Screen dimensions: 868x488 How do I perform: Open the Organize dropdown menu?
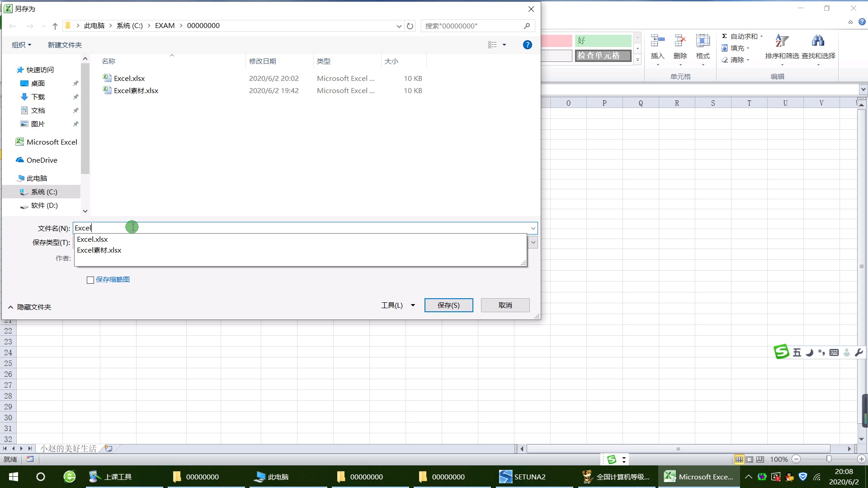click(x=21, y=45)
